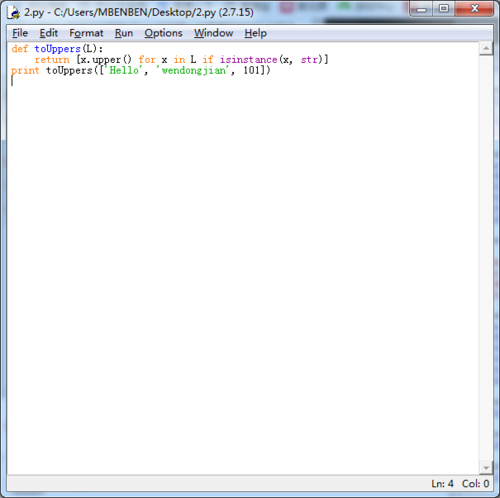Click the 'str' type argument
Viewport: 500px width, 498px height.
point(309,60)
